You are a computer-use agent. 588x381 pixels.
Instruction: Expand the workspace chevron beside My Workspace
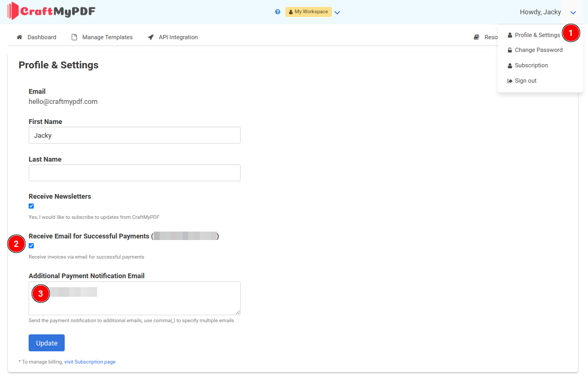[x=337, y=12]
